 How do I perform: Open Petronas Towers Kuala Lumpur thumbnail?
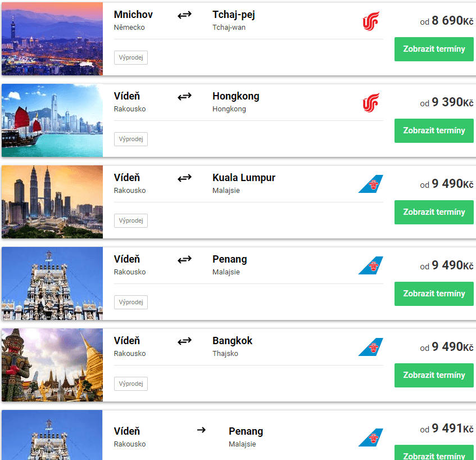click(52, 202)
